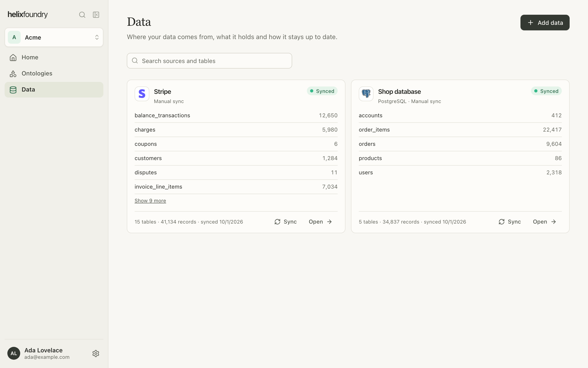Image resolution: width=588 pixels, height=368 pixels.
Task: Select the customers table row
Action: [236, 158]
